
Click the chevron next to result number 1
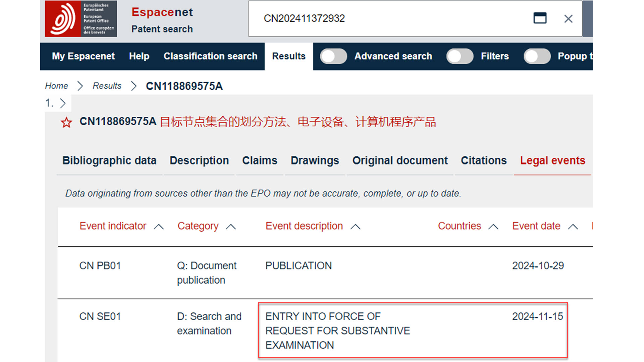63,103
